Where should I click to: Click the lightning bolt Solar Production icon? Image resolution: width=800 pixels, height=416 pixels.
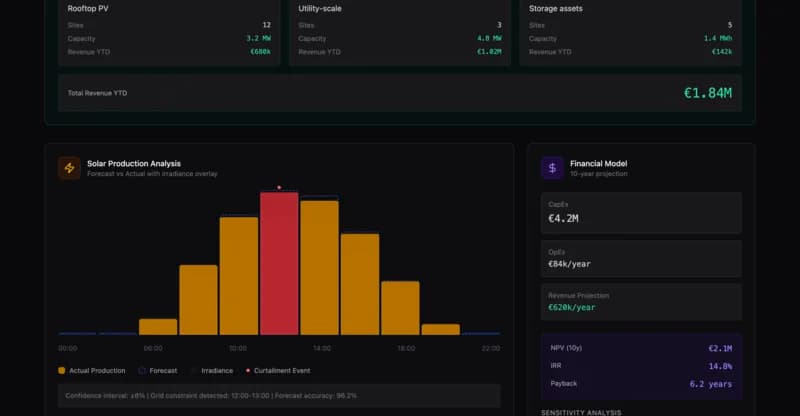click(69, 168)
